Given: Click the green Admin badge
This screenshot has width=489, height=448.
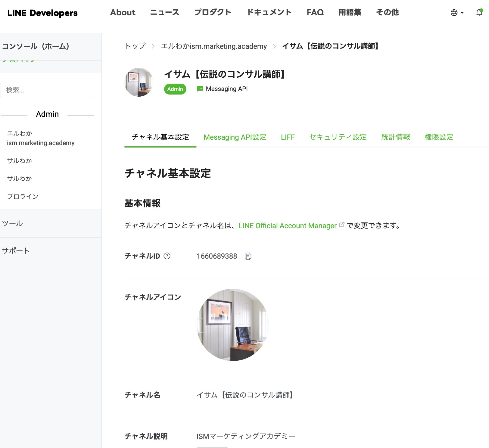Looking at the screenshot, I should pyautogui.click(x=175, y=89).
